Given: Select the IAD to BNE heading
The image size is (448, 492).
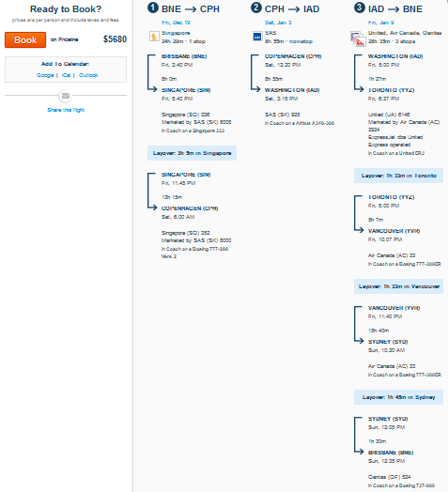Looking at the screenshot, I should pyautogui.click(x=395, y=9).
